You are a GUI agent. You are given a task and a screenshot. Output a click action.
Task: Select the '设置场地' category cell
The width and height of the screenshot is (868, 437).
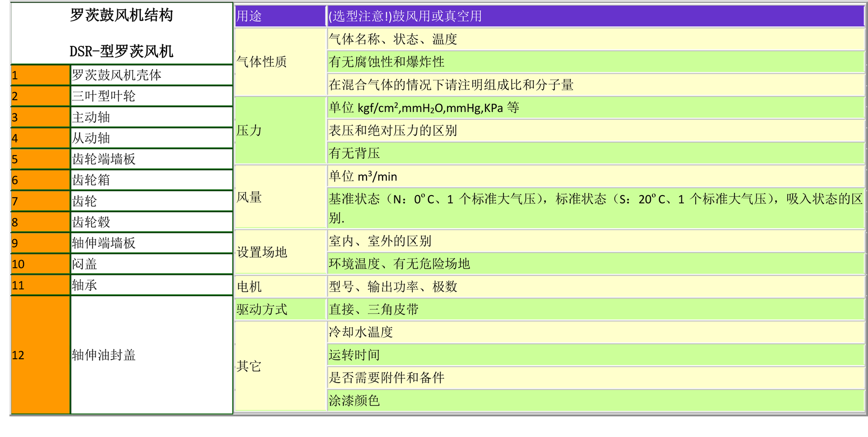[280, 252]
